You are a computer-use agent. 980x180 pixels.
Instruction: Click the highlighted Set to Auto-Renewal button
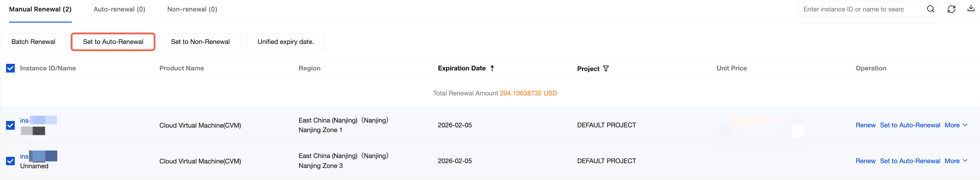click(113, 42)
